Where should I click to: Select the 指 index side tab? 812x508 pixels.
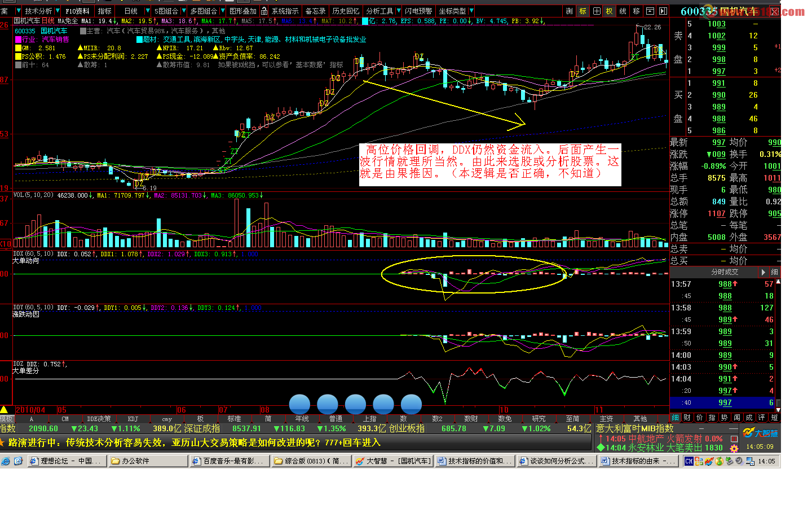[712, 418]
